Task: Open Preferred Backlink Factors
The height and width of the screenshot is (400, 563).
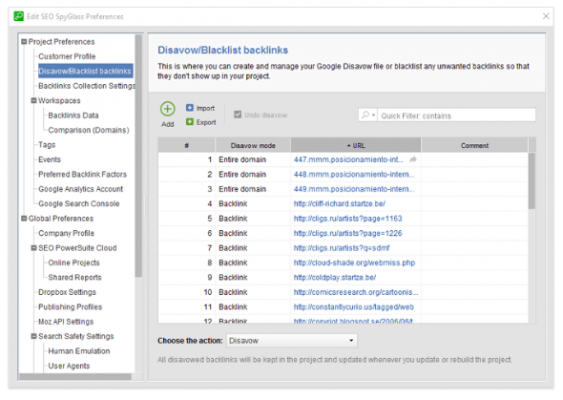Action: [82, 174]
